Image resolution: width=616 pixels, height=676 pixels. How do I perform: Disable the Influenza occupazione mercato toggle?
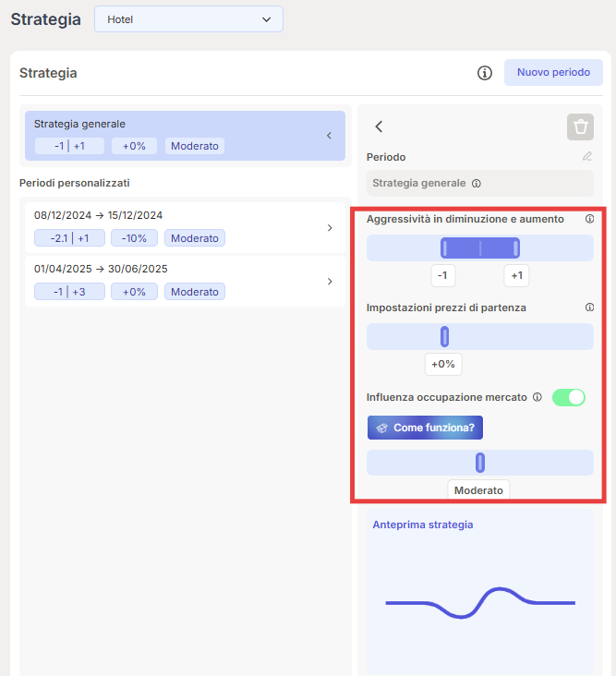[569, 397]
